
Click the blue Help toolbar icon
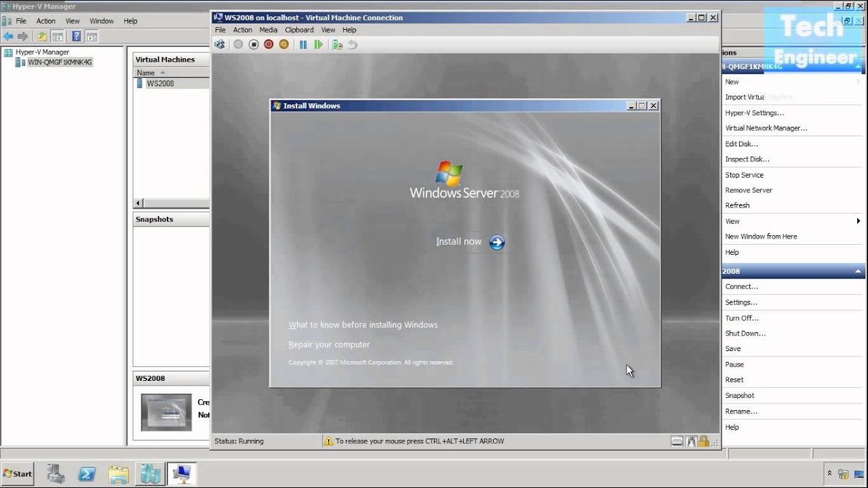[x=77, y=37]
